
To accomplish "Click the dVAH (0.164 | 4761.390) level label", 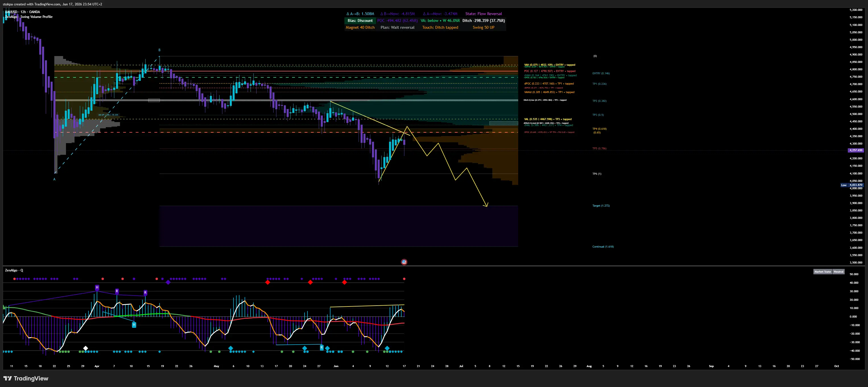I will coord(550,75).
